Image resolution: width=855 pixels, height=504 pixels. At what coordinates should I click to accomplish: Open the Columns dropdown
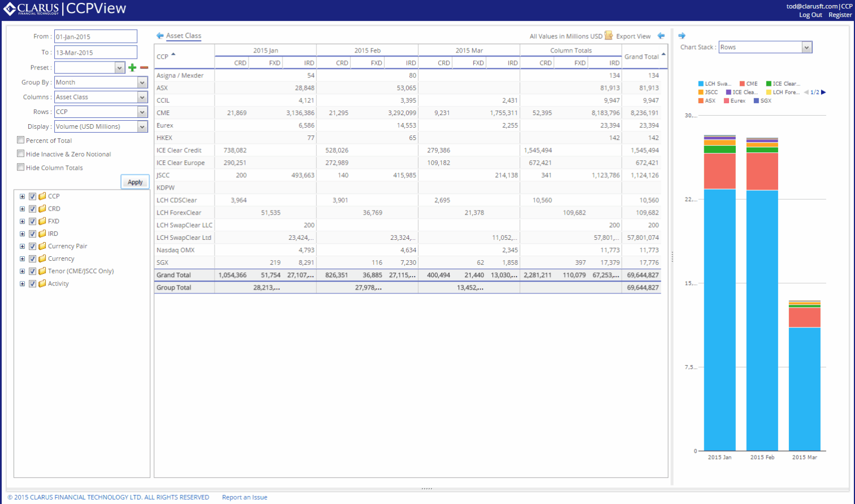coord(142,97)
